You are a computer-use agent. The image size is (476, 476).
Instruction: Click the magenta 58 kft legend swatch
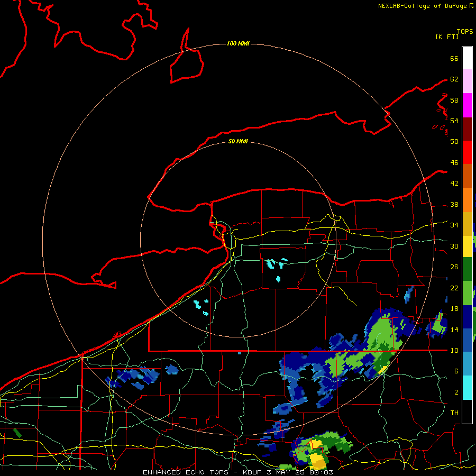pyautogui.click(x=467, y=105)
